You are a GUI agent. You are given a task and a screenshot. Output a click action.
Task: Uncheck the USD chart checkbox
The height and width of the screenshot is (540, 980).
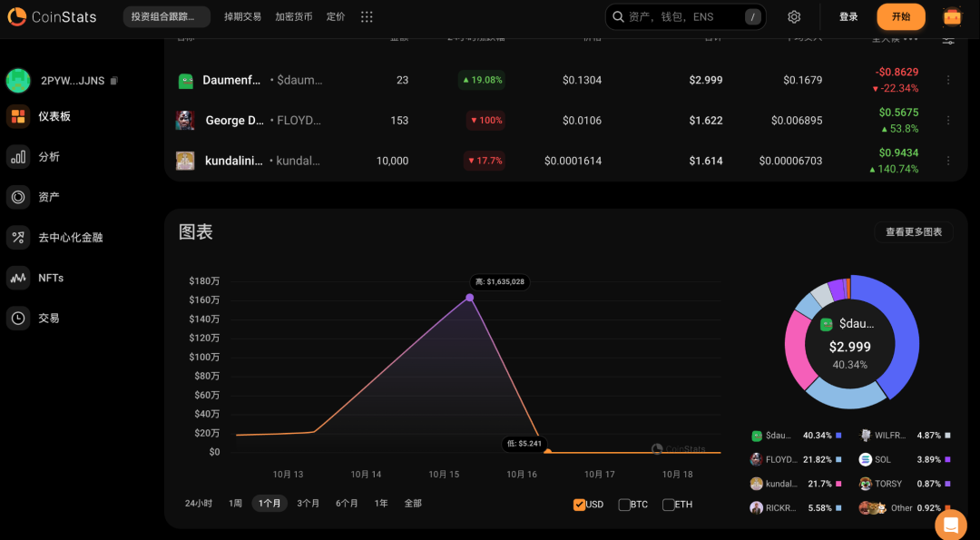[x=579, y=505]
